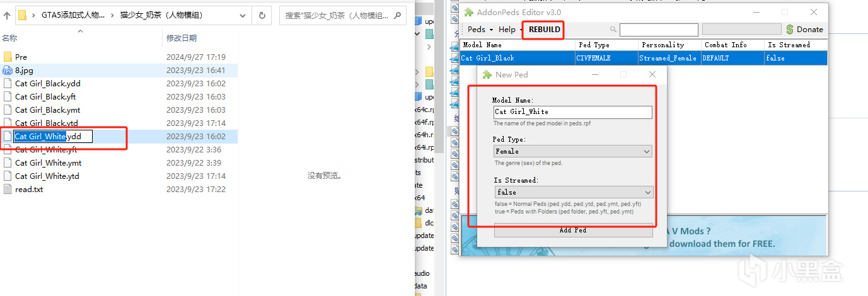Click the search magnifier icon in AddonPeds toolbar
Image resolution: width=868 pixels, height=296 pixels.
613,30
